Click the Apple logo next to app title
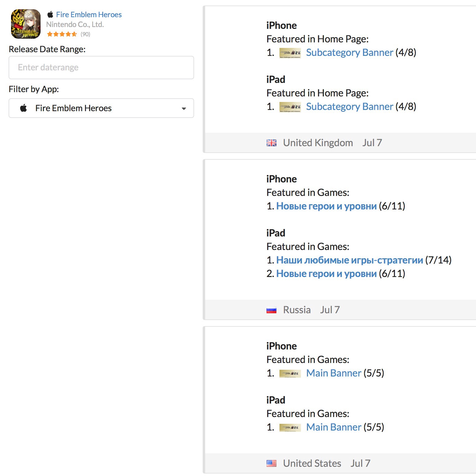The width and height of the screenshot is (476, 476). [50, 14]
